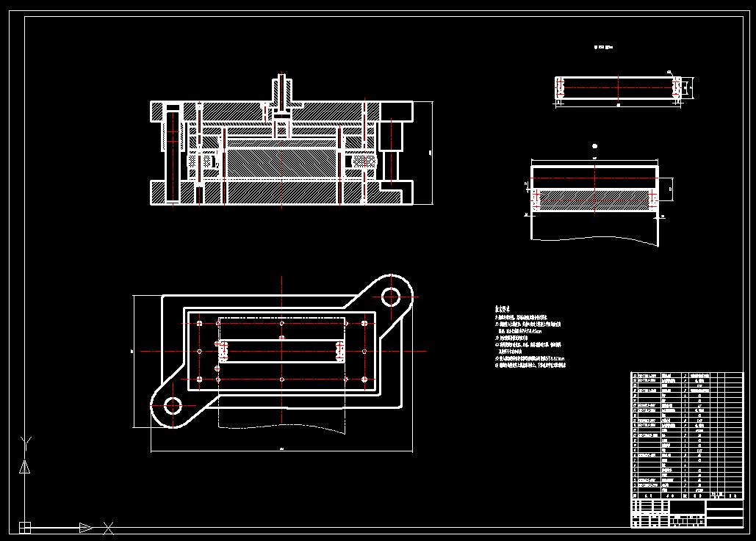Click the UCS origin square icon
756x541 pixels.
[x=24, y=528]
